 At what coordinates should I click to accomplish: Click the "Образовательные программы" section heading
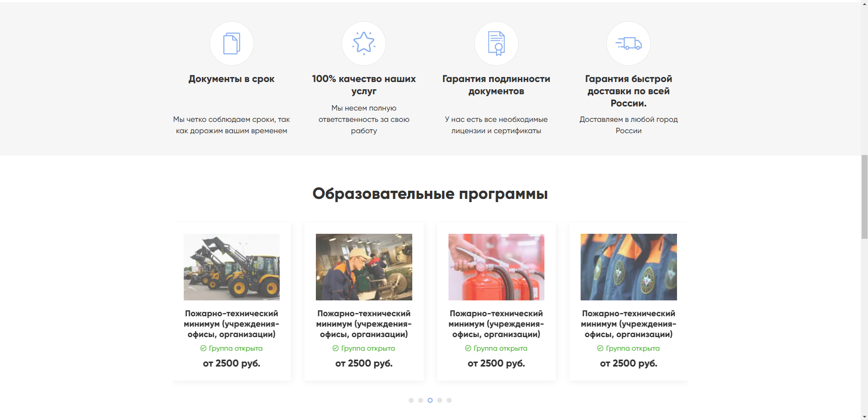coord(430,194)
